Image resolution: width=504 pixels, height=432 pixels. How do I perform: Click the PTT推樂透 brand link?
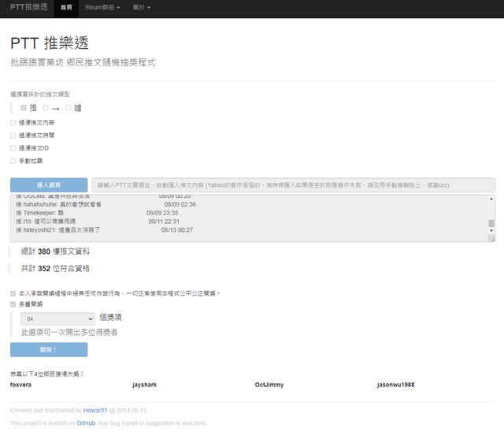click(x=28, y=7)
